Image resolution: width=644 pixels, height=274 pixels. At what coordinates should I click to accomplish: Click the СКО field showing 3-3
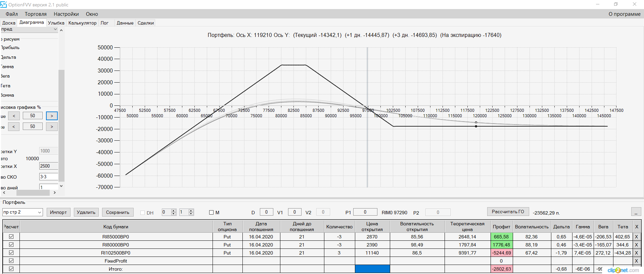[49, 177]
